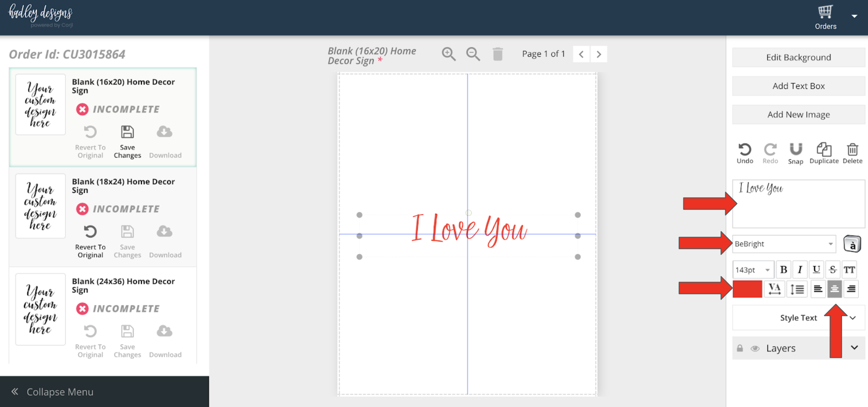Toggle the Snap magnet option

[796, 150]
